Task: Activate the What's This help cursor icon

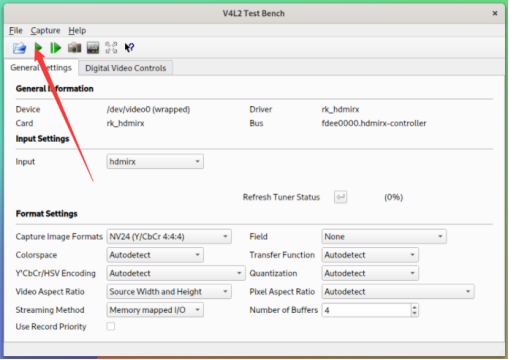Action: (129, 48)
